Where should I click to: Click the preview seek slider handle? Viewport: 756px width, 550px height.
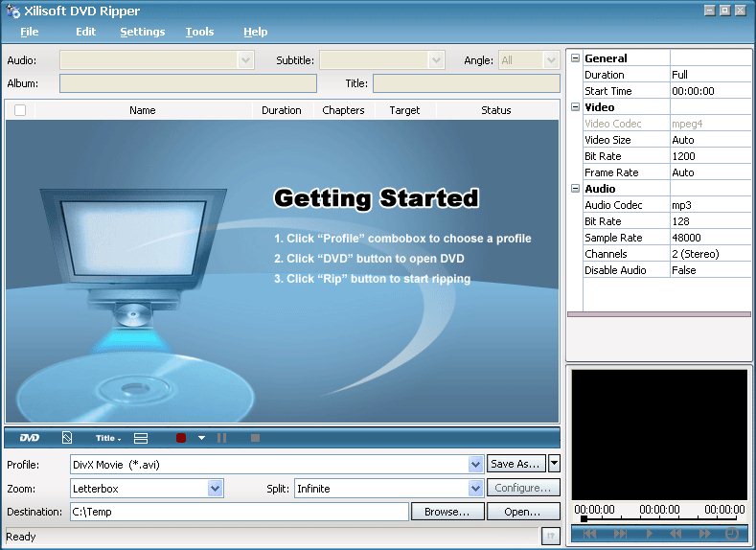click(x=584, y=518)
